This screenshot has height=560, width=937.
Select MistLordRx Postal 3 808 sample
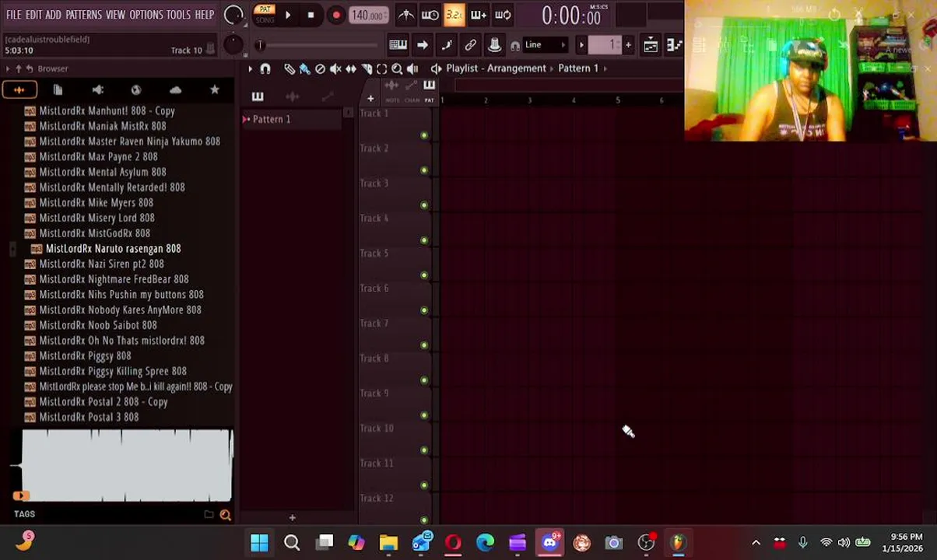(x=89, y=418)
